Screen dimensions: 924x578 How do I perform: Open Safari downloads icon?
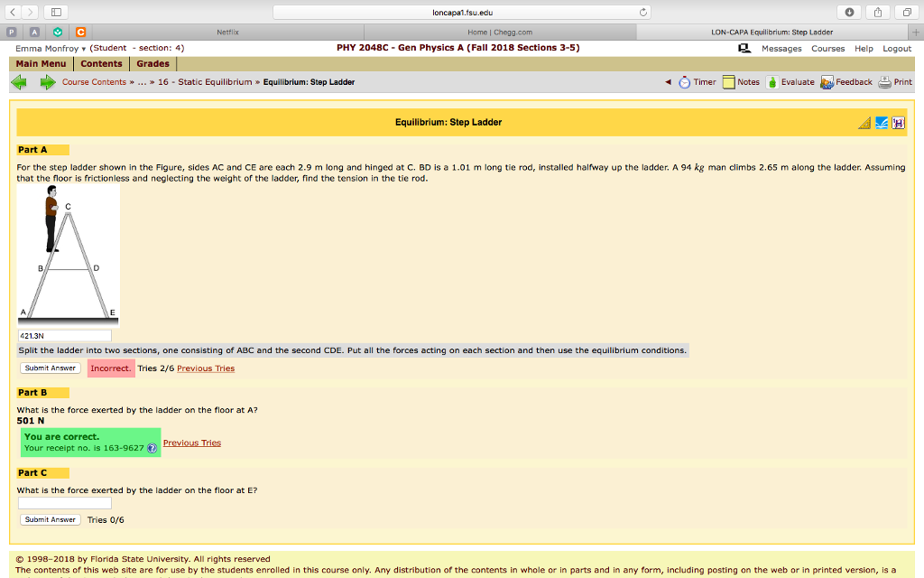tap(849, 12)
